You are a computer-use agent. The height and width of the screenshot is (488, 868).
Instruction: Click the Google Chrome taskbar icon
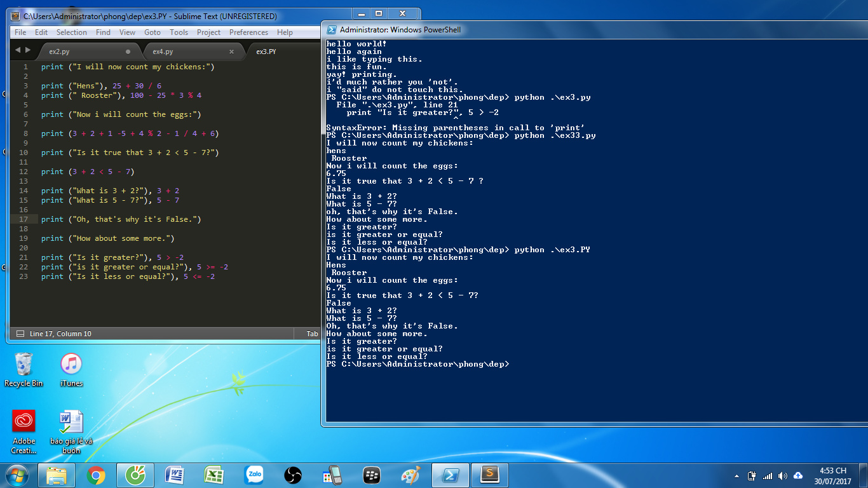(96, 475)
